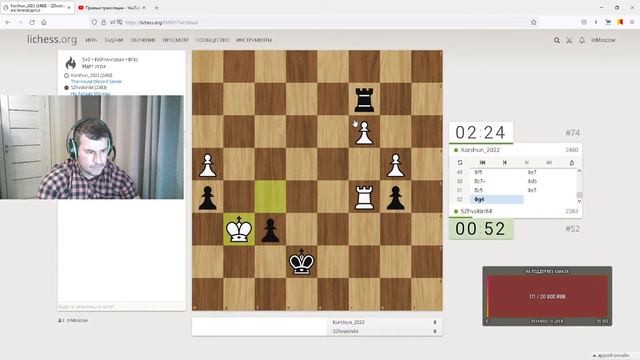Image resolution: width=640 pixels, height=360 pixels.
Task: Open the ИНСТРУМЕНТЫ (Tools) menu
Action: pos(254,40)
